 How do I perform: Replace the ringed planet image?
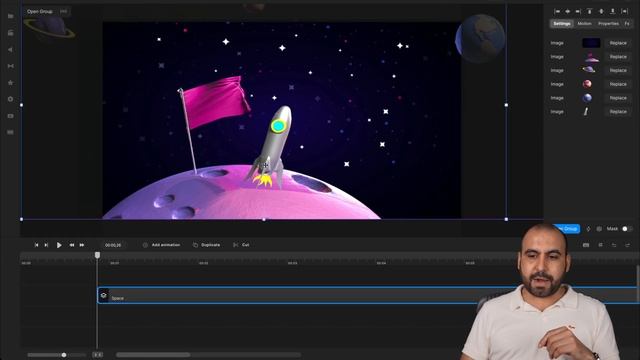coord(618,71)
